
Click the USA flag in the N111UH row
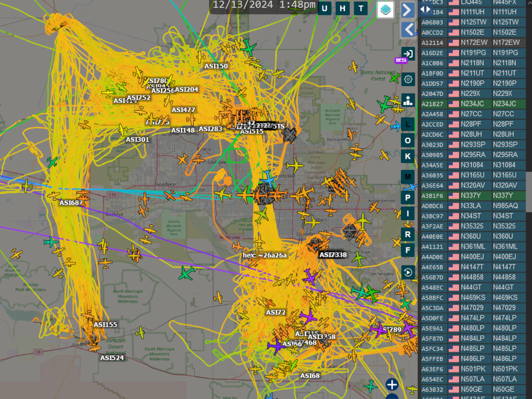(454, 12)
